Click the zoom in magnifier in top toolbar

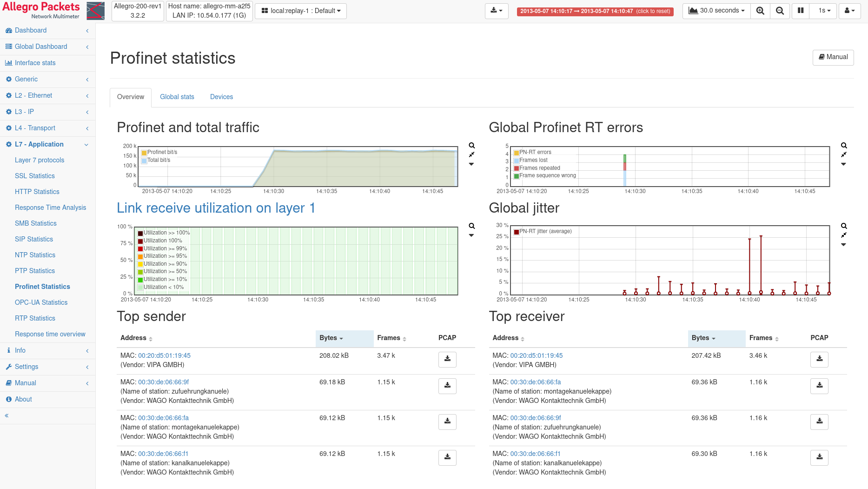tap(760, 11)
